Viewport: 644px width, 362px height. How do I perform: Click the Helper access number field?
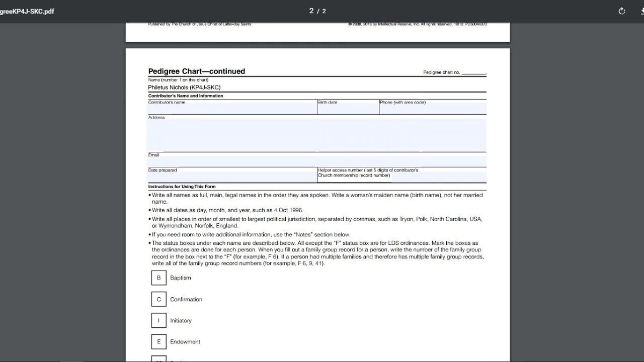point(403,175)
